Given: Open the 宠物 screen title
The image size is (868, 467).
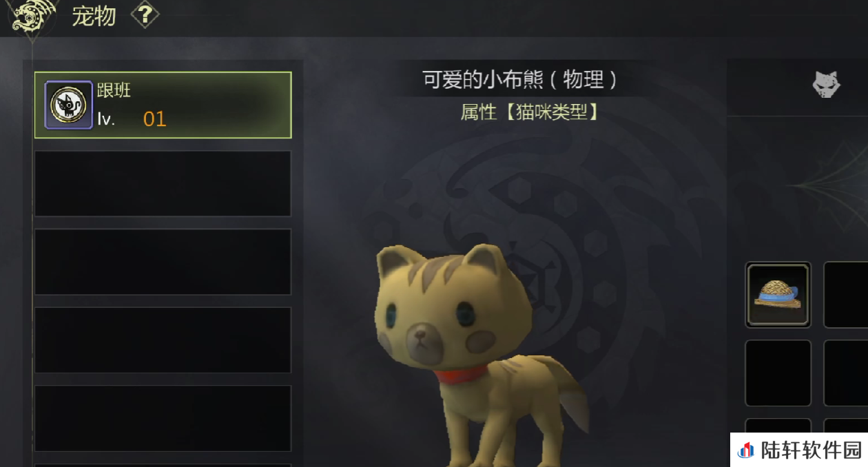Looking at the screenshot, I should pyautogui.click(x=94, y=16).
